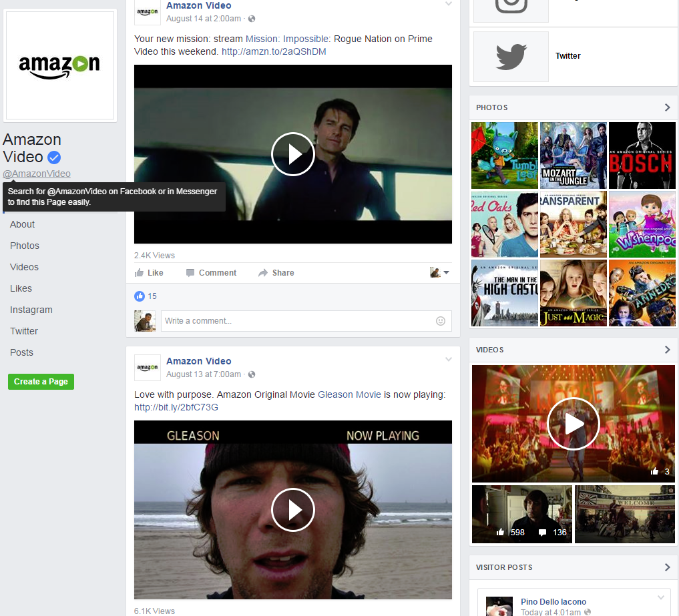Open options chevron on Pino Dello Iacono post
679x616 pixels.
661,597
